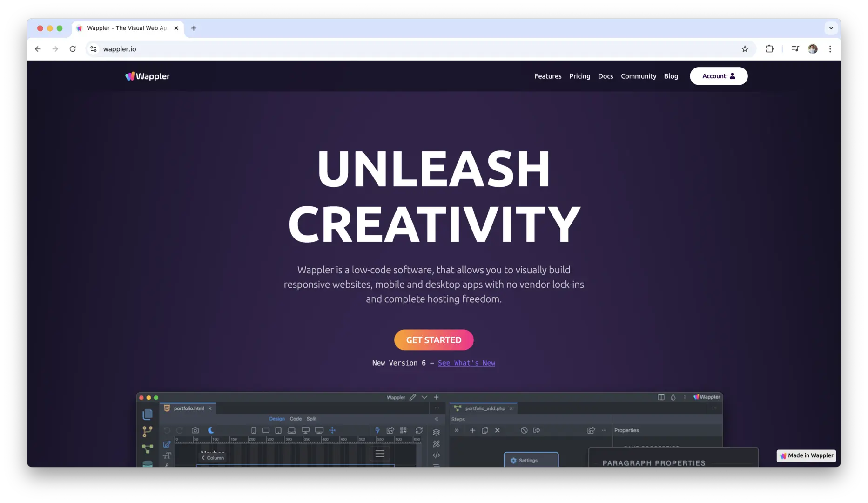This screenshot has height=503, width=868.
Task: Open the Chrome profile avatar
Action: 813,49
